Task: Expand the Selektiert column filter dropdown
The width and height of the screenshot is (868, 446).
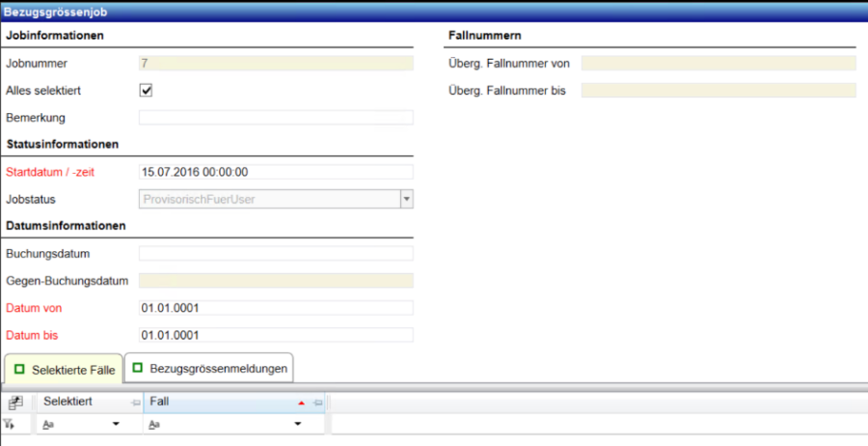Action: coord(116,425)
